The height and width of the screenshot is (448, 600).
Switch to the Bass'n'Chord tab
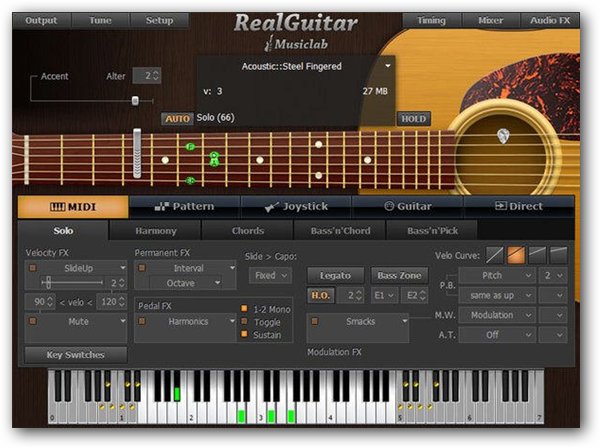(338, 231)
